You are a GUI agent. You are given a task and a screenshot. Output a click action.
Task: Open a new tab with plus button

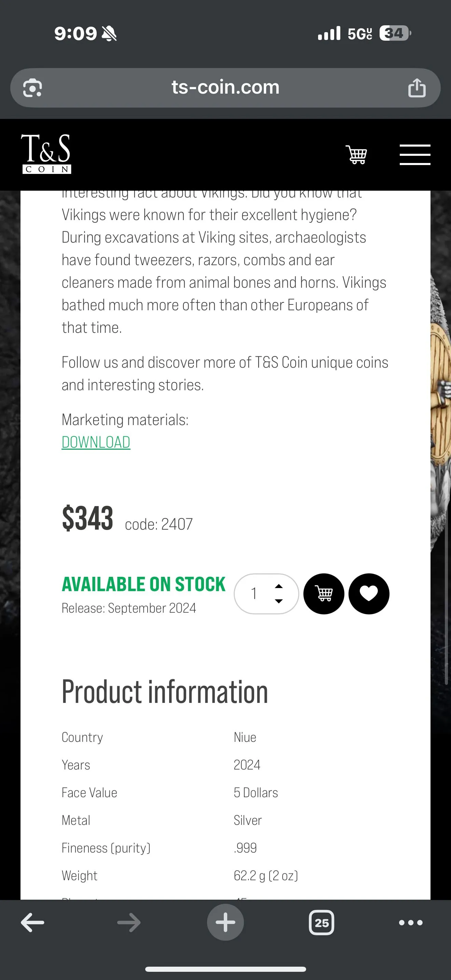tap(225, 922)
